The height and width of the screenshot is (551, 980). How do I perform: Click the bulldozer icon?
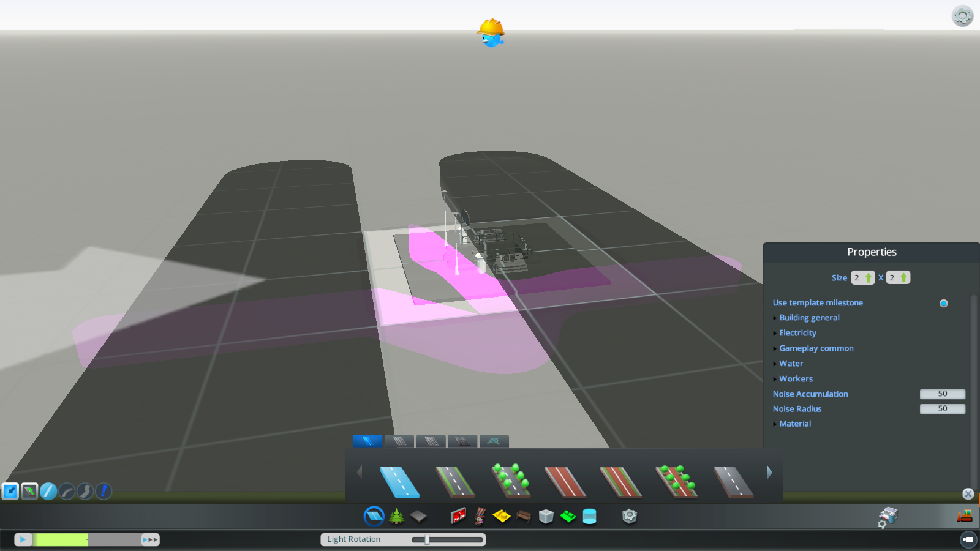[965, 516]
